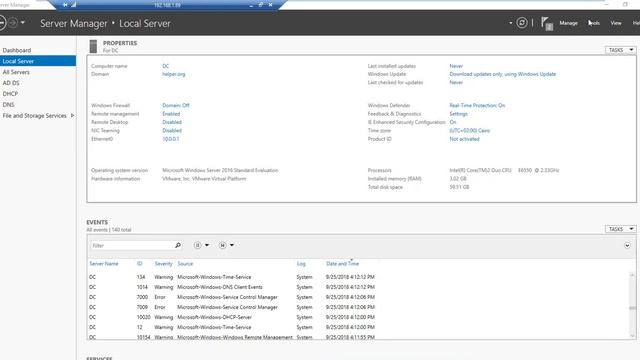
Task: Click Download updates only Windows Update link
Action: [x=502, y=74]
